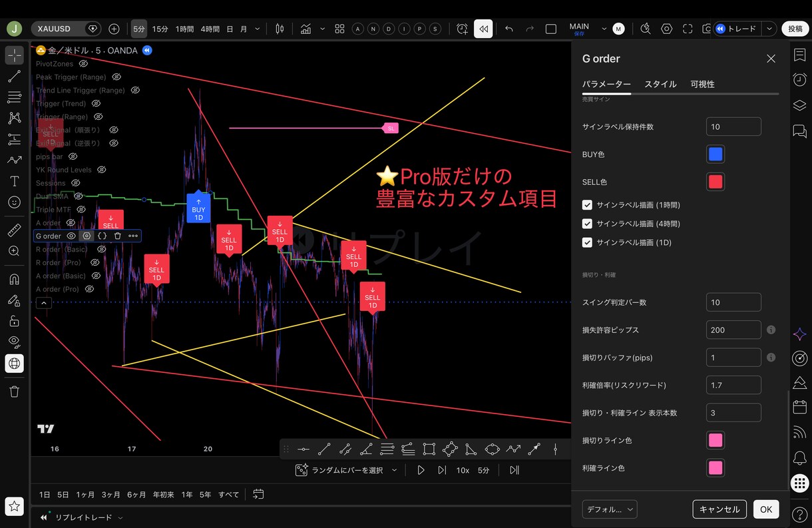Switch to the パラメーター tab
Viewport: 812px width, 528px height.
[x=606, y=84]
